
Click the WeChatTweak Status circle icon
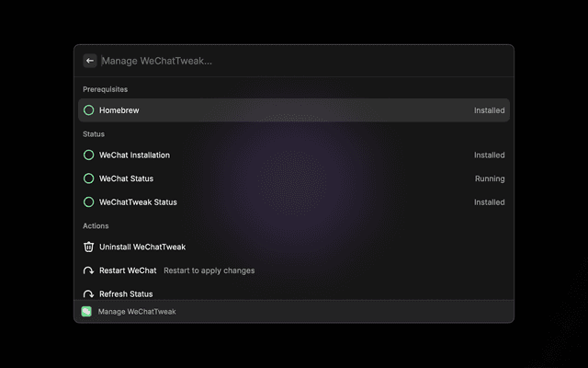point(89,202)
